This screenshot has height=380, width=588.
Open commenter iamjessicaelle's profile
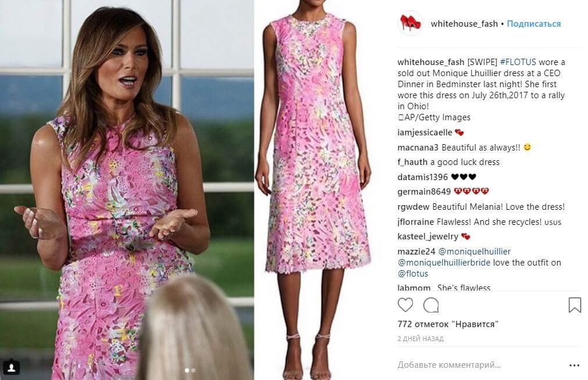click(x=425, y=132)
